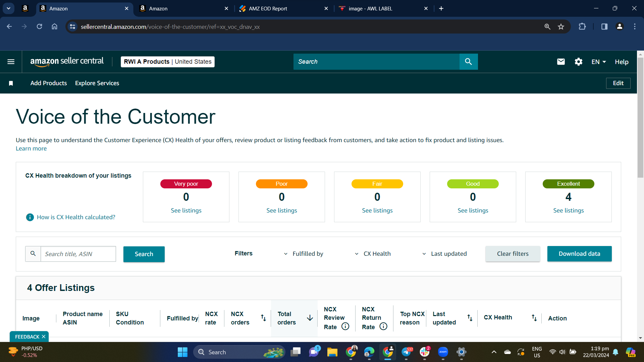The width and height of the screenshot is (644, 362).
Task: See listings under Good
Action: 473,210
